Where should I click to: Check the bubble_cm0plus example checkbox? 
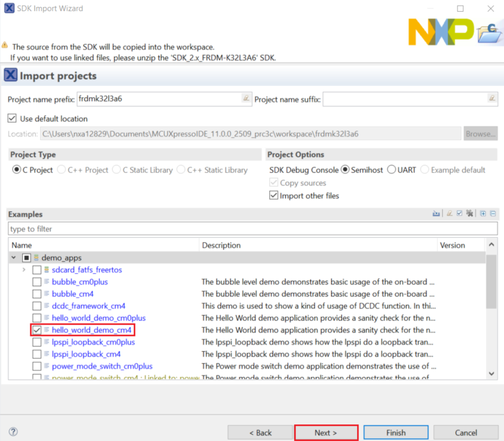tap(37, 282)
